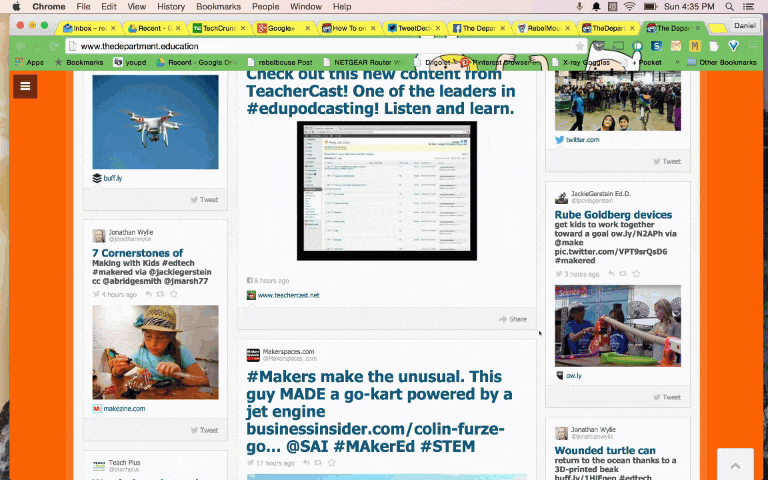Open the TeacherCast screenshot thumbnail
The width and height of the screenshot is (768, 480).
coord(386,191)
